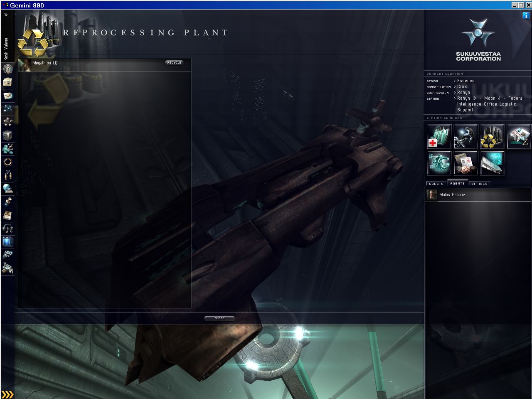Switch to the Guests tab

tap(436, 184)
